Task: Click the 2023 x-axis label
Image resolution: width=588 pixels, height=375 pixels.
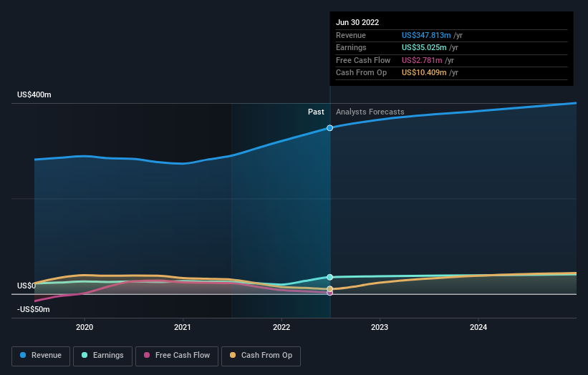Action: point(380,327)
